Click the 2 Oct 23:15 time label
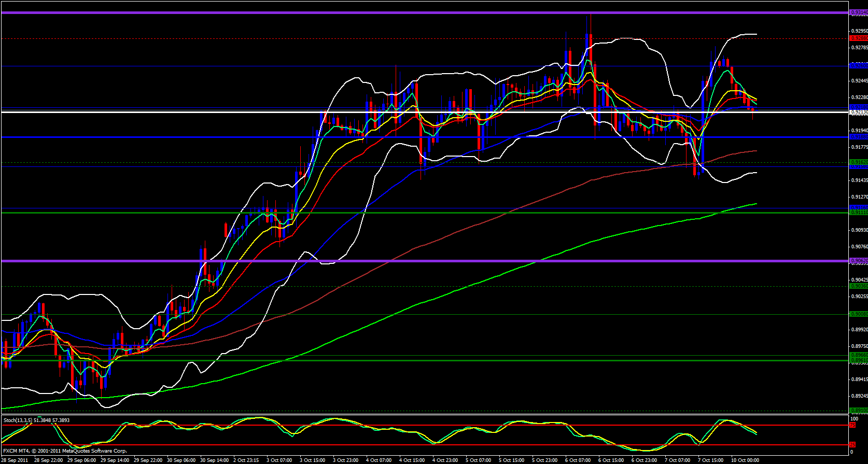This screenshot has height=464, width=868. pos(245,460)
